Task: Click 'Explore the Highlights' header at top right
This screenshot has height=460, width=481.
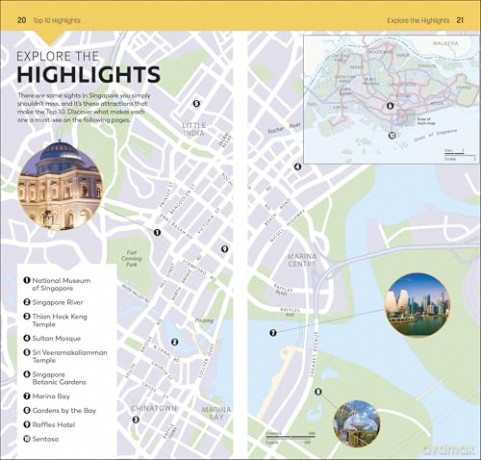Action: click(x=418, y=20)
